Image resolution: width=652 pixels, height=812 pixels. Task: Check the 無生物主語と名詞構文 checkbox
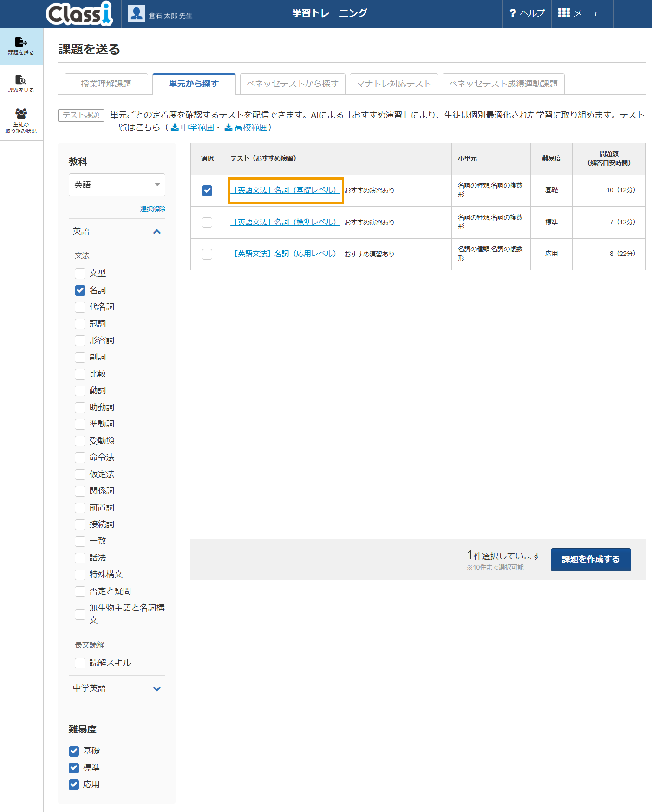click(x=80, y=614)
